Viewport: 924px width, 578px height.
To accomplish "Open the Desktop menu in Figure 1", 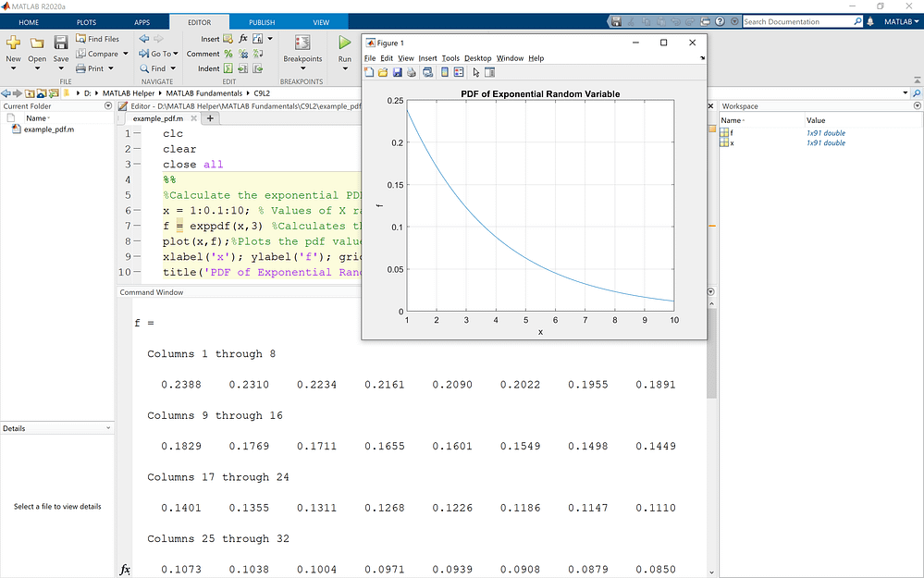I will [478, 58].
